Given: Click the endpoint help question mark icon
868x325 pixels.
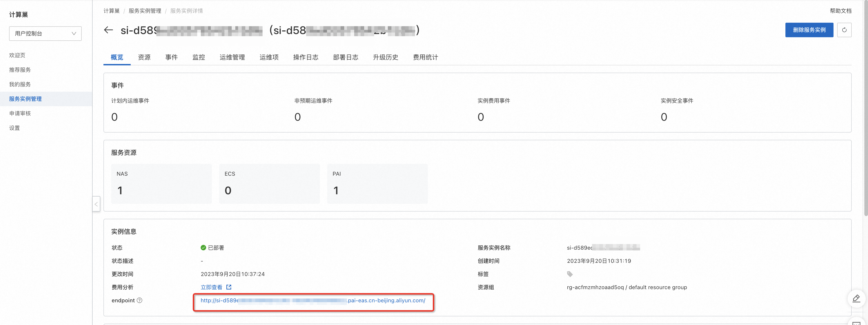Looking at the screenshot, I should 140,300.
